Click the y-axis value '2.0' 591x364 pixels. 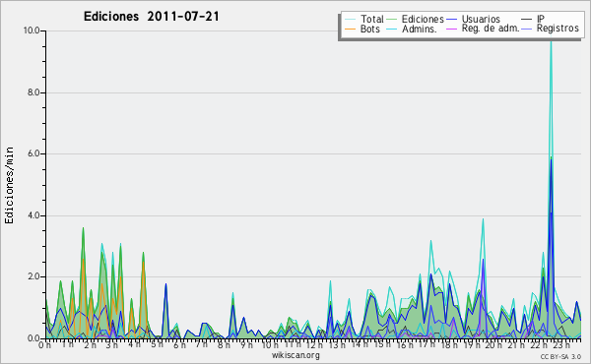[33, 276]
